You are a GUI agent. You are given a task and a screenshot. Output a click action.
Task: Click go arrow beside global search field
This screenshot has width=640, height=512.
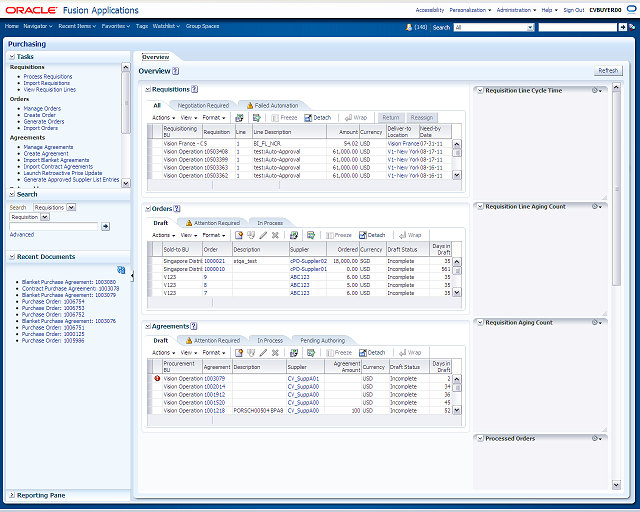point(622,27)
